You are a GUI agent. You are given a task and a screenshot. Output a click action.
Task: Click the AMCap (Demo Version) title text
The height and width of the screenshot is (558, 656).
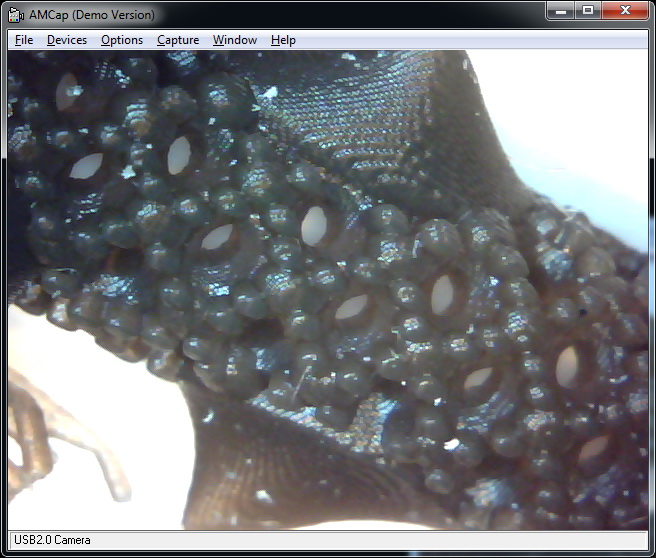pos(92,15)
